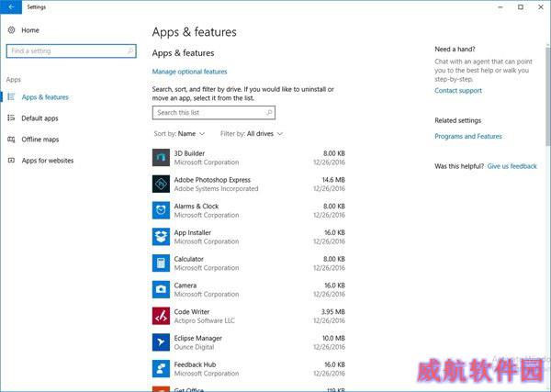This screenshot has width=551, height=392.
Task: Click the App Installer icon
Action: pos(161,237)
